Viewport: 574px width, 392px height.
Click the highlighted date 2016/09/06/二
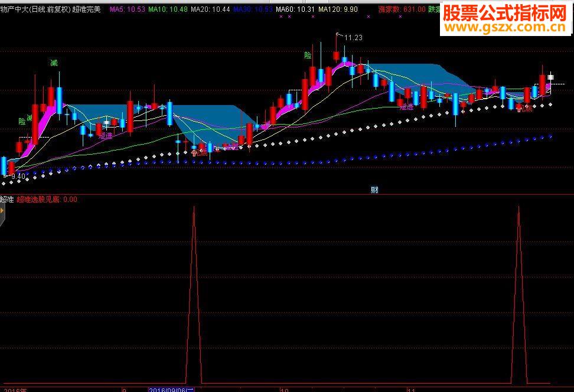tap(171, 390)
